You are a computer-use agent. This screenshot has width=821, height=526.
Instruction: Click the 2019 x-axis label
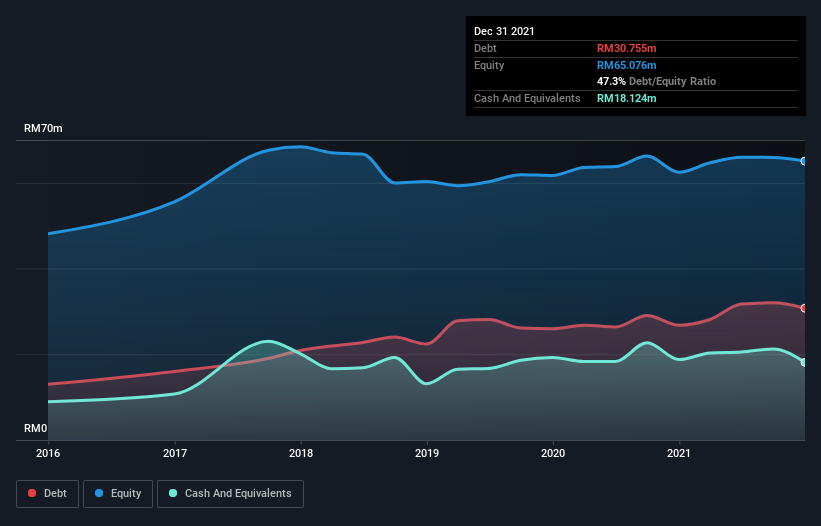click(x=427, y=453)
